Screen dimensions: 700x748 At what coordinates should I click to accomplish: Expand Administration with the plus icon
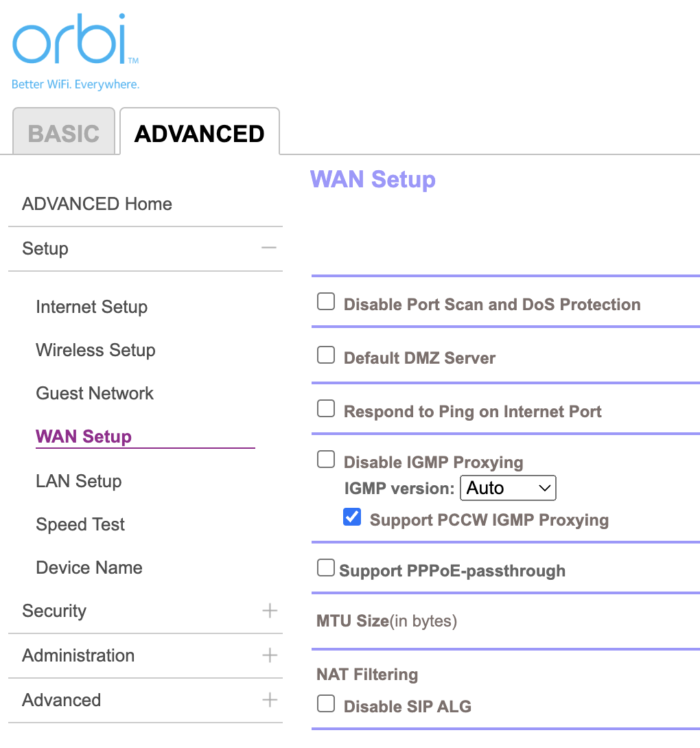coord(270,655)
